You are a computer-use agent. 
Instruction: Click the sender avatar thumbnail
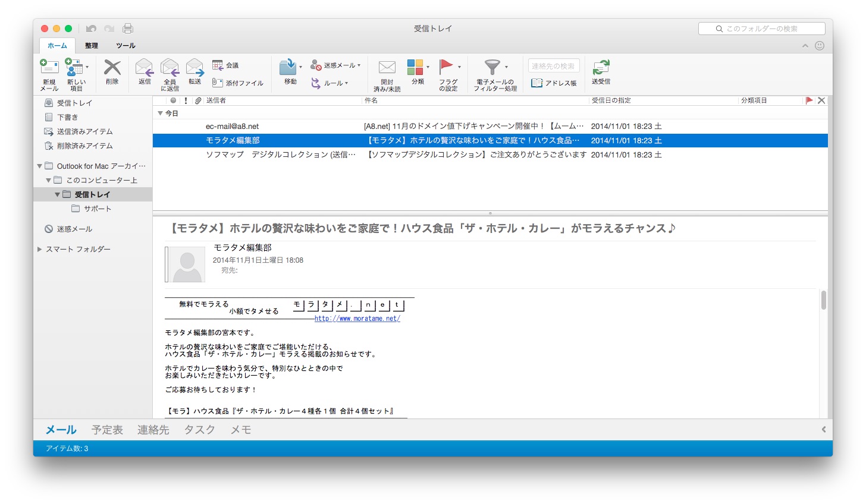187,264
